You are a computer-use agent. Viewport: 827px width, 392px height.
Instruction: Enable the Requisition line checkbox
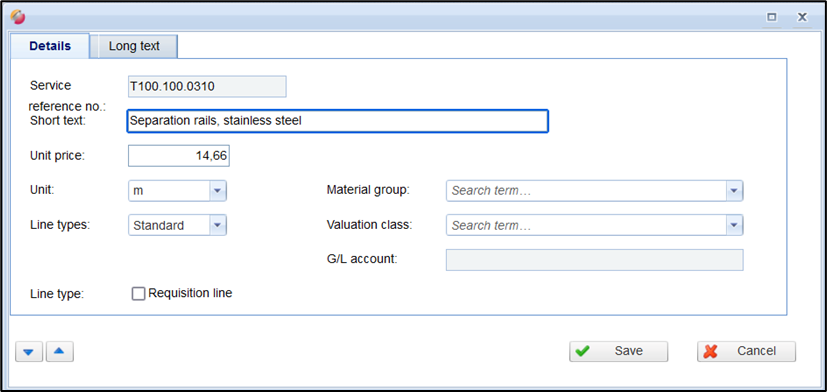(138, 294)
